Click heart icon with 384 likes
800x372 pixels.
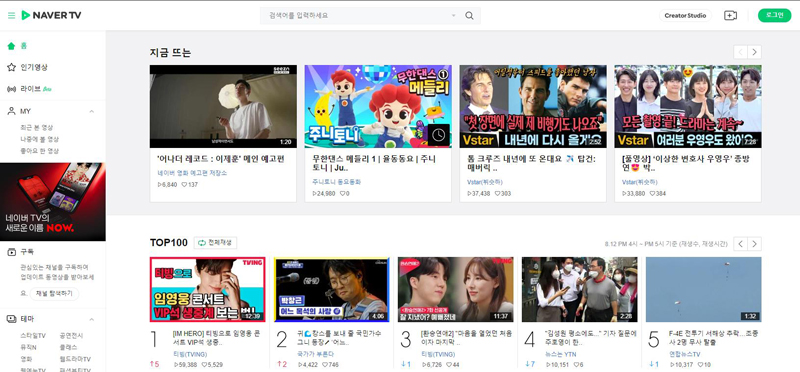(x=652, y=193)
